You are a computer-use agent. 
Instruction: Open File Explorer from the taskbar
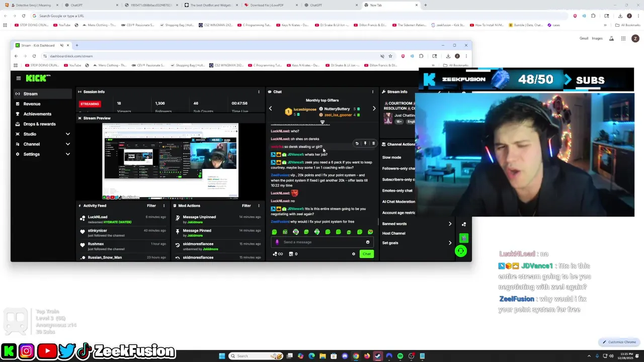point(323,356)
